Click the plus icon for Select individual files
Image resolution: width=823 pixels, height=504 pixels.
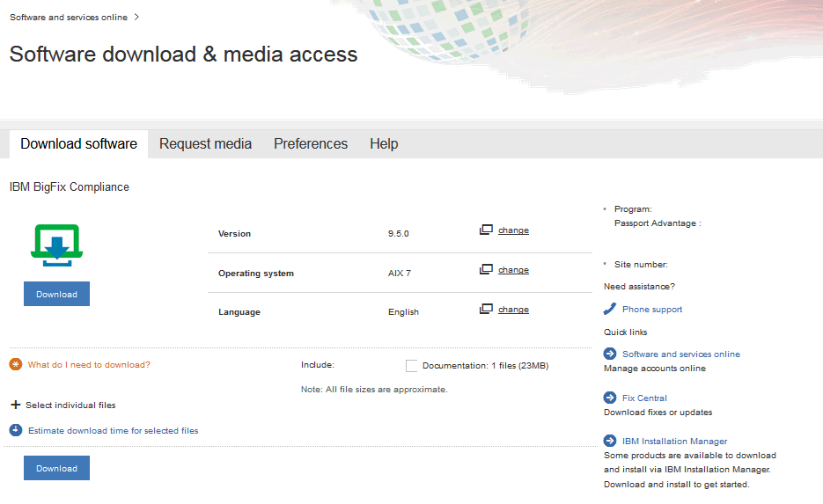click(16, 405)
